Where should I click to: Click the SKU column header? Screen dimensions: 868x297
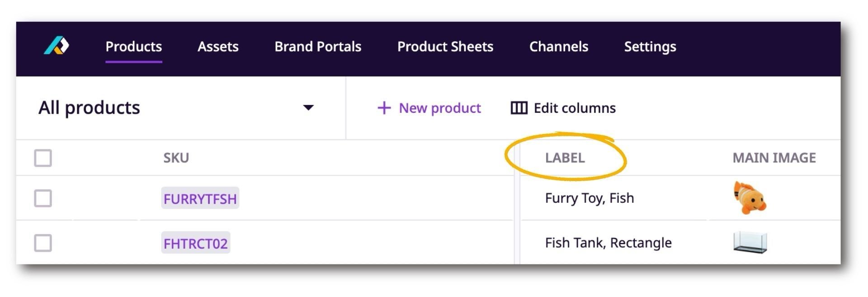(x=176, y=158)
